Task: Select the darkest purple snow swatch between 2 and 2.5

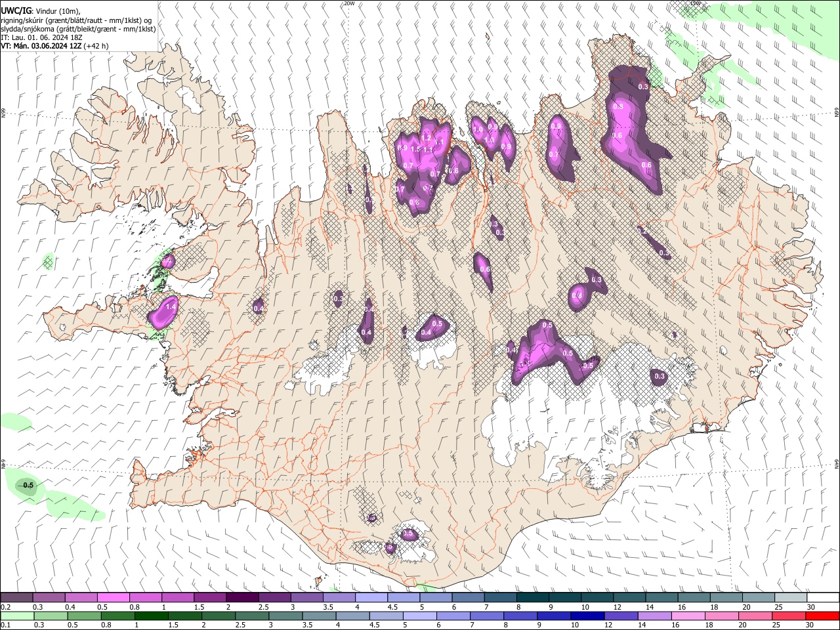Action: coord(242,598)
